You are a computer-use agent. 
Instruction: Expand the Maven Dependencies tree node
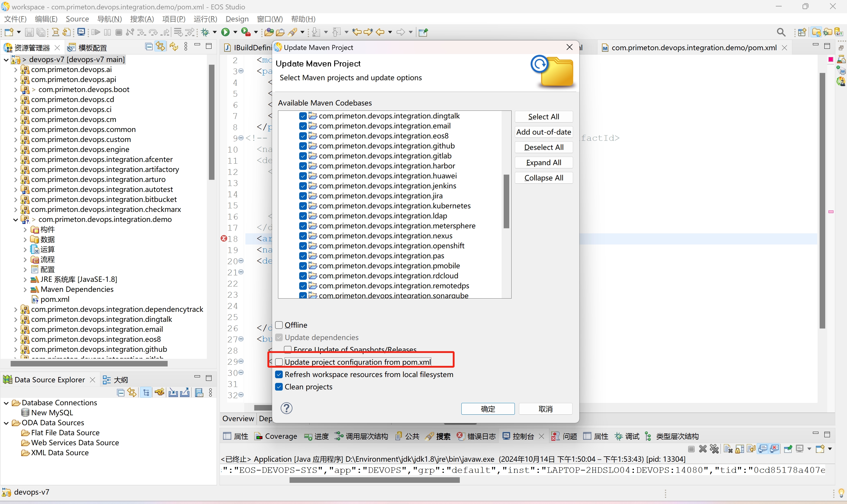tap(25, 290)
